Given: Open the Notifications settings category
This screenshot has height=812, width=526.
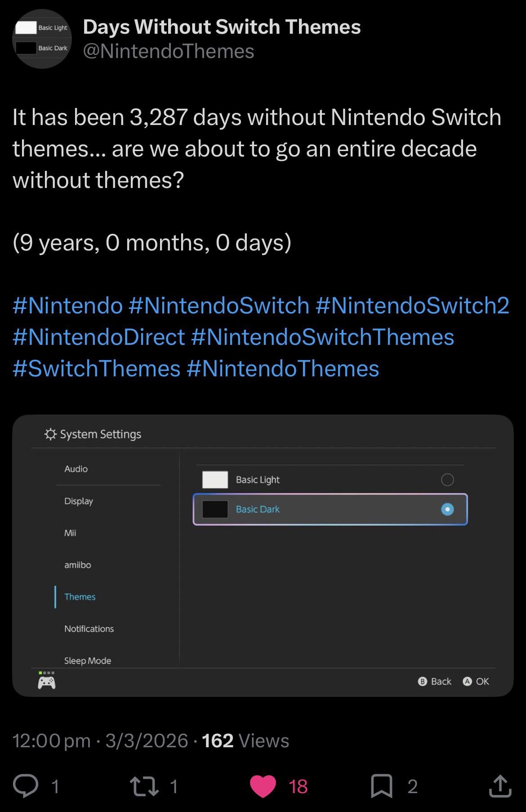Looking at the screenshot, I should coord(89,629).
